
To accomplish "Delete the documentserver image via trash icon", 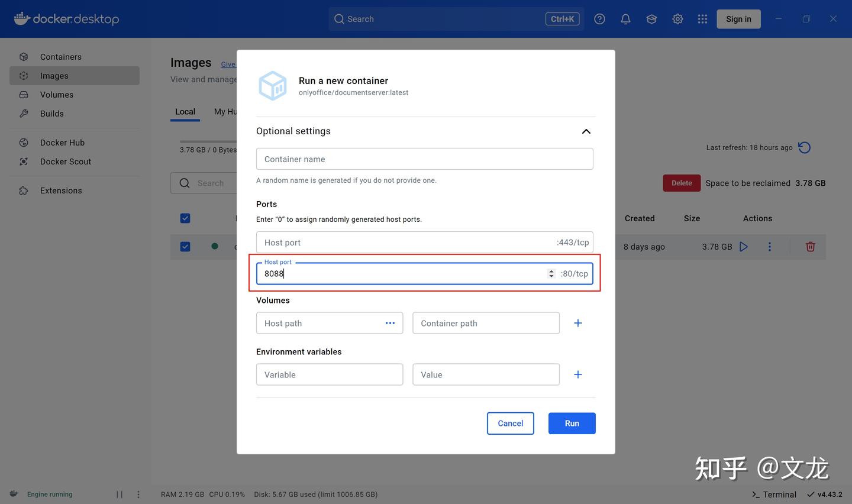I will tap(810, 247).
